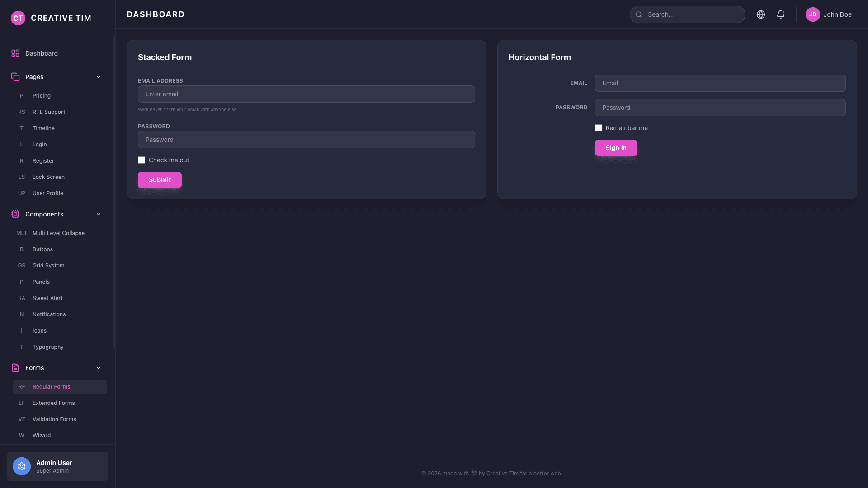Select Validation Forms in the sidebar
868x488 pixels.
click(x=54, y=419)
